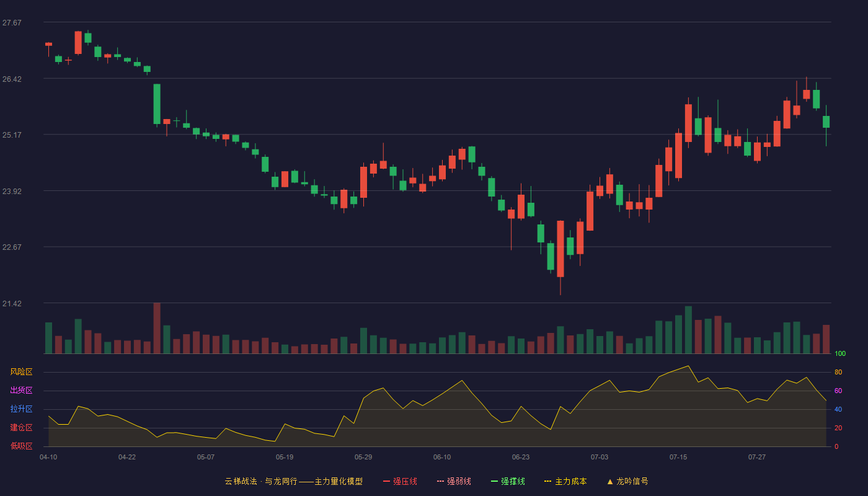Click the 100 indicator axis value
Viewport: 868px width, 496px height.
coord(840,354)
